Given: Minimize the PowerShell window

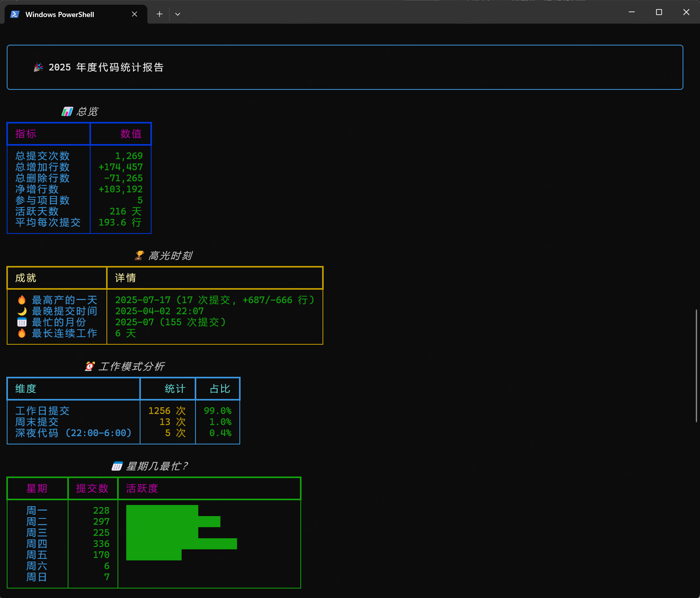Looking at the screenshot, I should click(x=632, y=12).
